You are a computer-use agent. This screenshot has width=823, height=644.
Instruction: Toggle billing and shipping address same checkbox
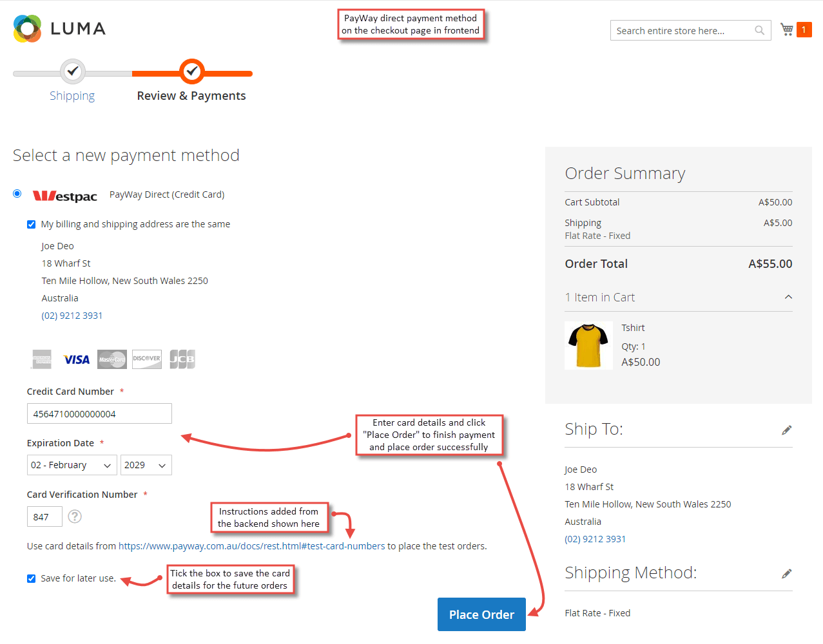coord(31,224)
